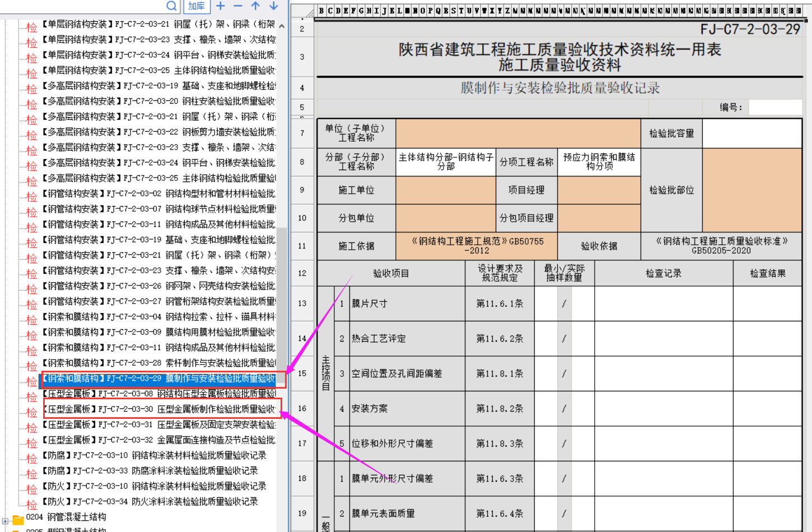The width and height of the screenshot is (812, 532).
Task: Click the 检验批容量 value cell
Action: click(x=752, y=133)
